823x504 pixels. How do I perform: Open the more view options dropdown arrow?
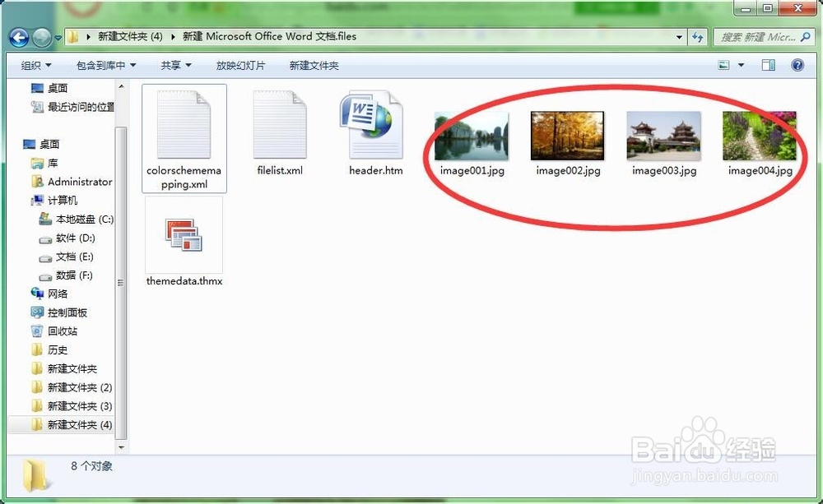(742, 65)
